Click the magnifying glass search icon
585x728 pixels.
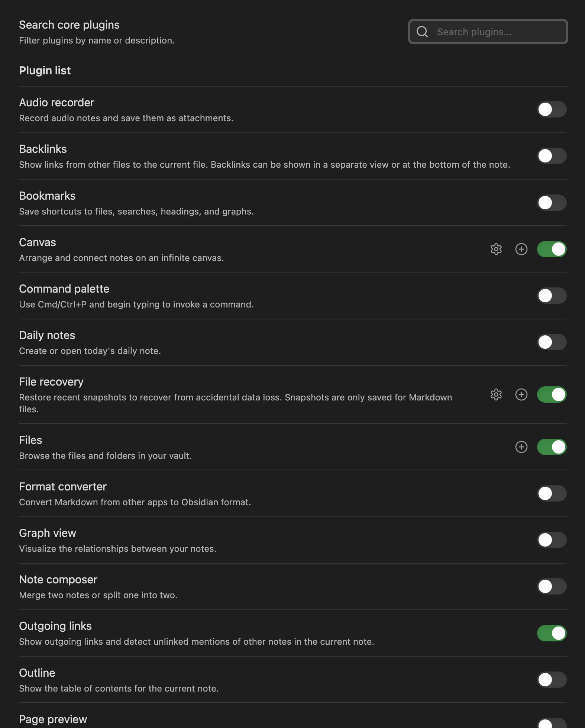click(422, 32)
